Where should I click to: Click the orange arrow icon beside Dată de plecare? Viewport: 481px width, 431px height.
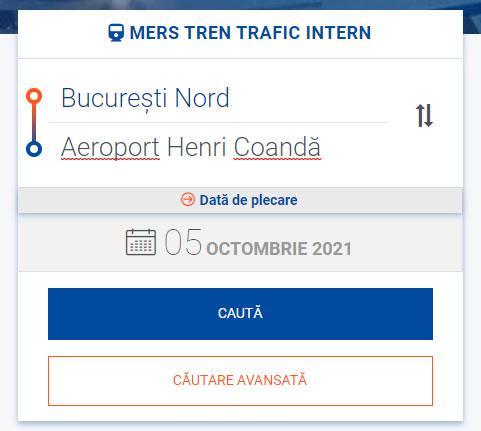(188, 200)
